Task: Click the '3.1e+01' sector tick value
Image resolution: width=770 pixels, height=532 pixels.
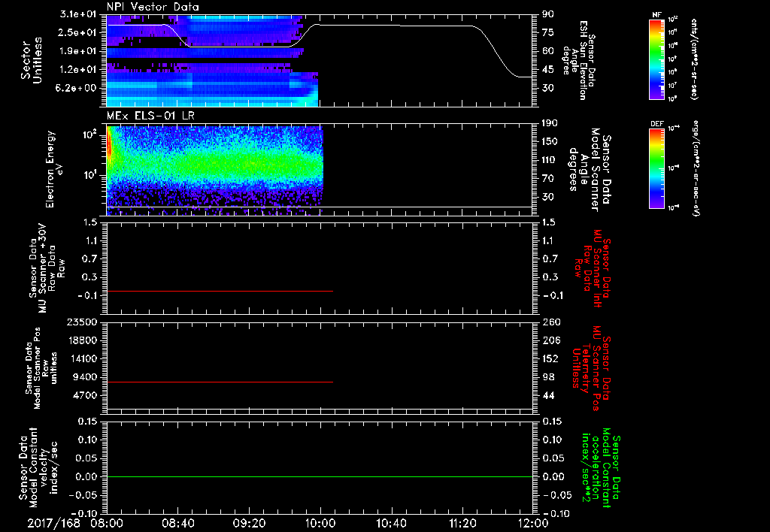Action: [x=78, y=14]
